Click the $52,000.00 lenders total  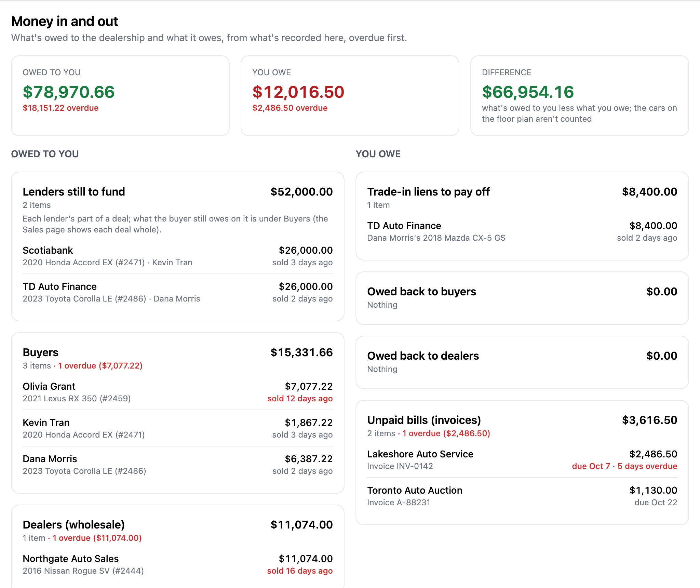tap(301, 192)
